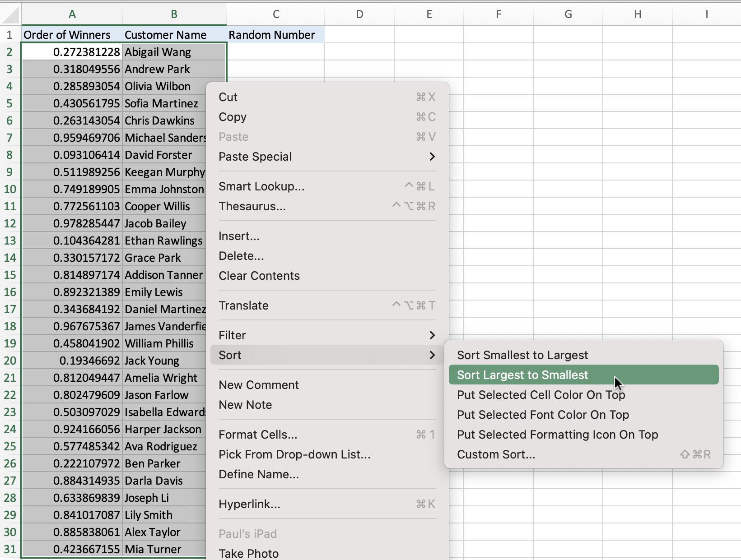Select column E header

click(429, 14)
